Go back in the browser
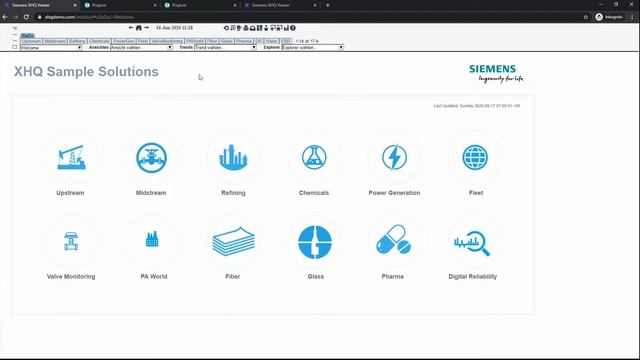 point(5,17)
